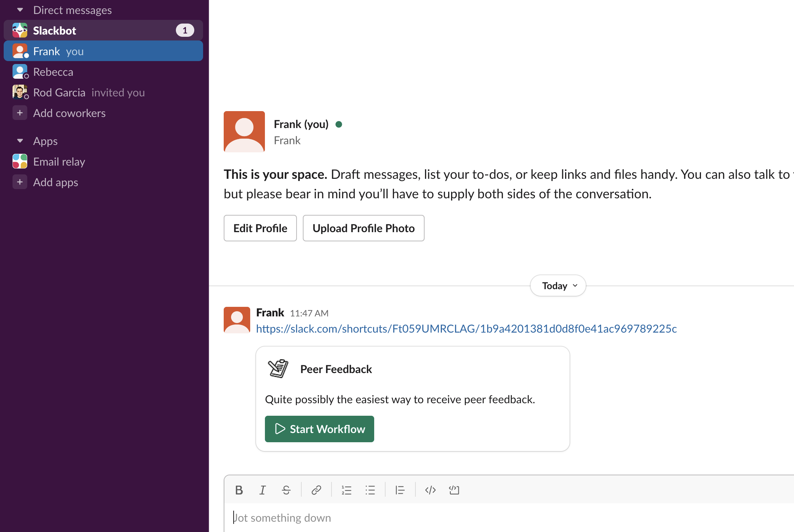Click Upload Profile Photo button
Image resolution: width=794 pixels, height=532 pixels.
pyautogui.click(x=363, y=228)
